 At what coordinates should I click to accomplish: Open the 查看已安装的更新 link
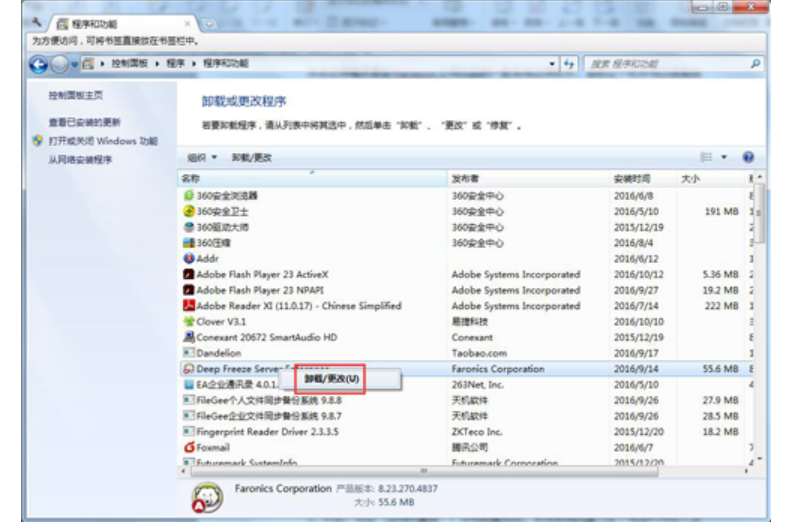(x=85, y=122)
